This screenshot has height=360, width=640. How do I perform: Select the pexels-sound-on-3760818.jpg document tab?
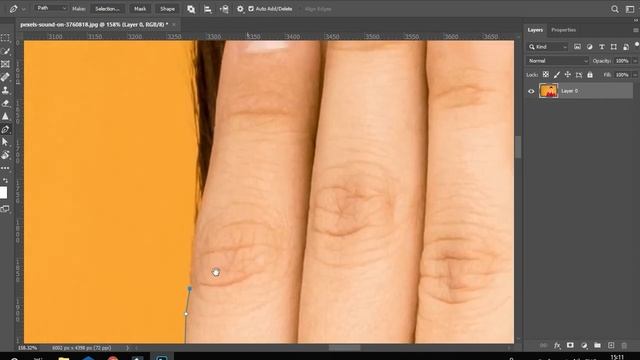(x=94, y=24)
